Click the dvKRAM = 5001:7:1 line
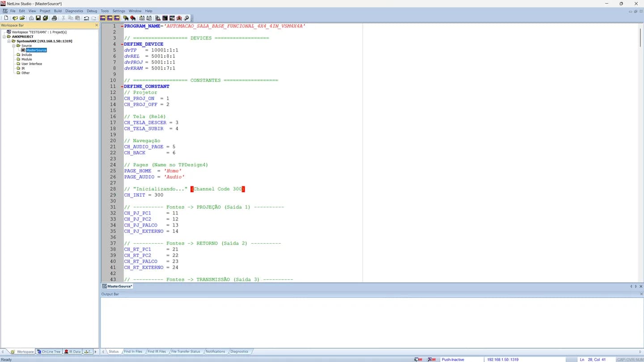This screenshot has height=362, width=644. 150,68
